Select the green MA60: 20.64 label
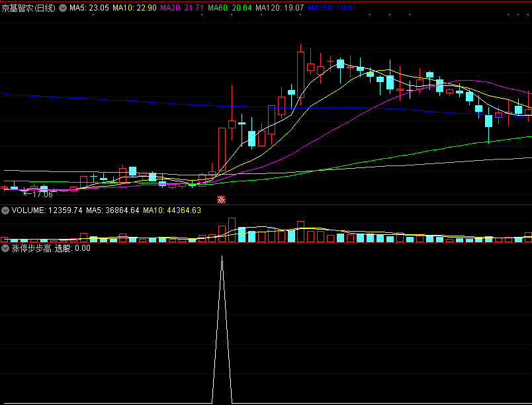 (x=230, y=8)
